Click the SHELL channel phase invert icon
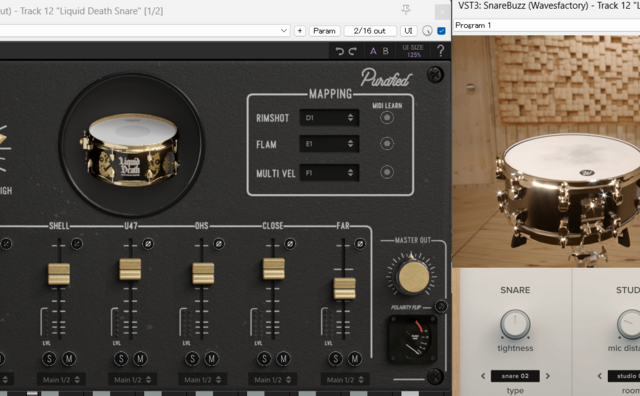This screenshot has width=640, height=396. [x=77, y=244]
